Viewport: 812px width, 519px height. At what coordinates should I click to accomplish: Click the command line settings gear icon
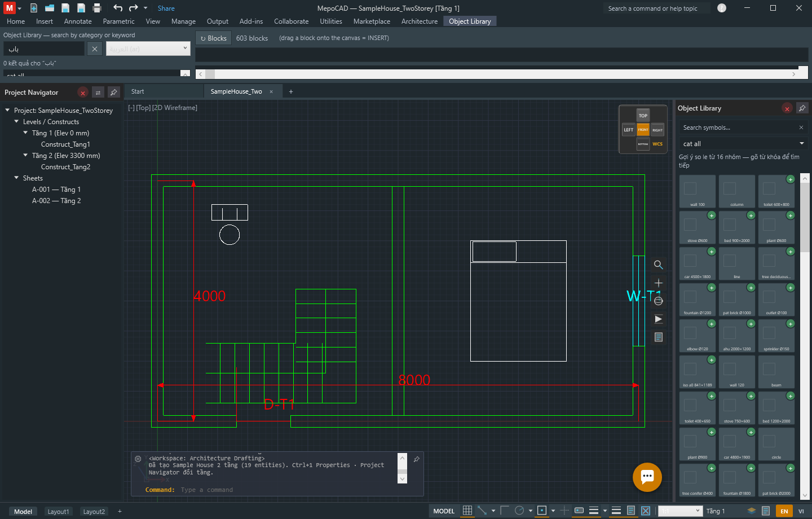138,459
